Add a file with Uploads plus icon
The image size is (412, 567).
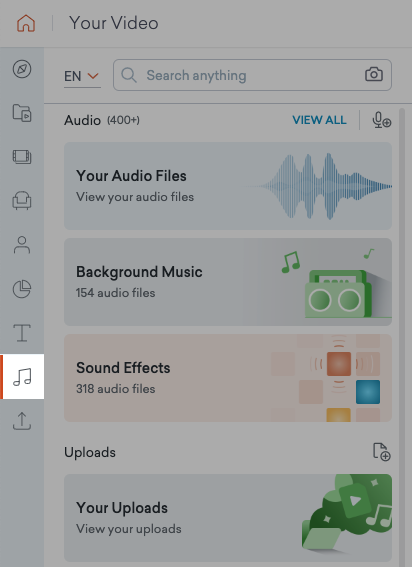pos(382,452)
